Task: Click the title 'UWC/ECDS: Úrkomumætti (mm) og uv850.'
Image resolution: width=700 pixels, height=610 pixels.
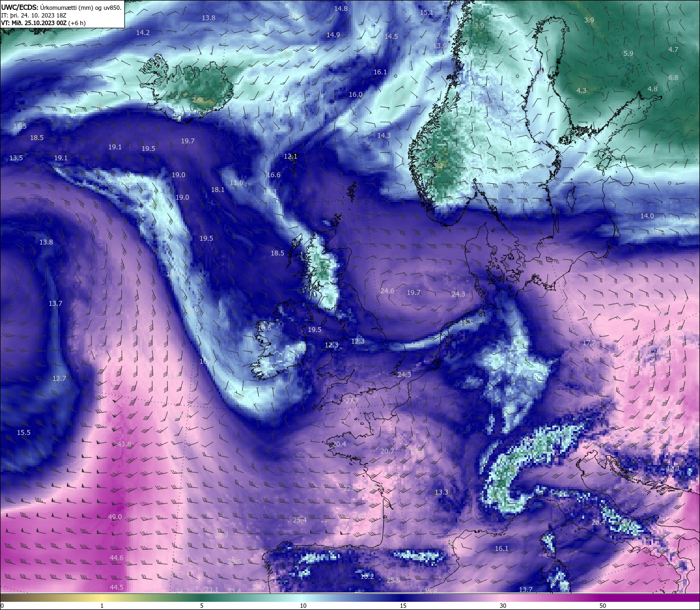Action: click(61, 8)
